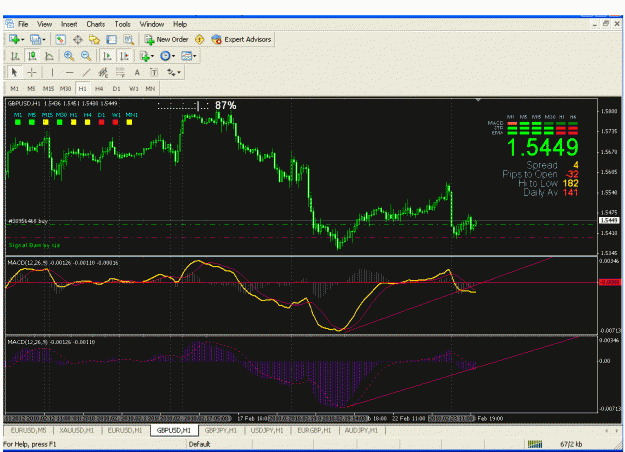Click the New Order button

(x=166, y=39)
